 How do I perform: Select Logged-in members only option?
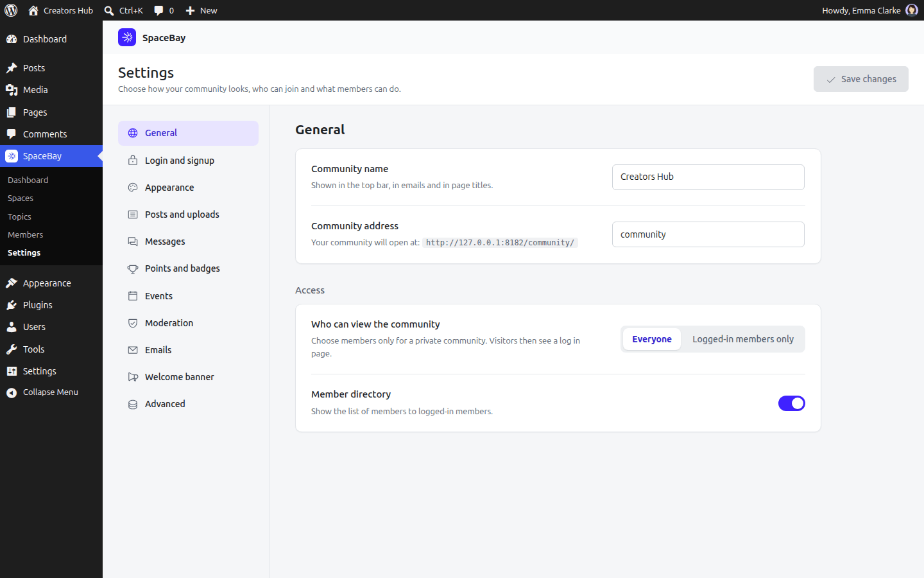point(743,339)
